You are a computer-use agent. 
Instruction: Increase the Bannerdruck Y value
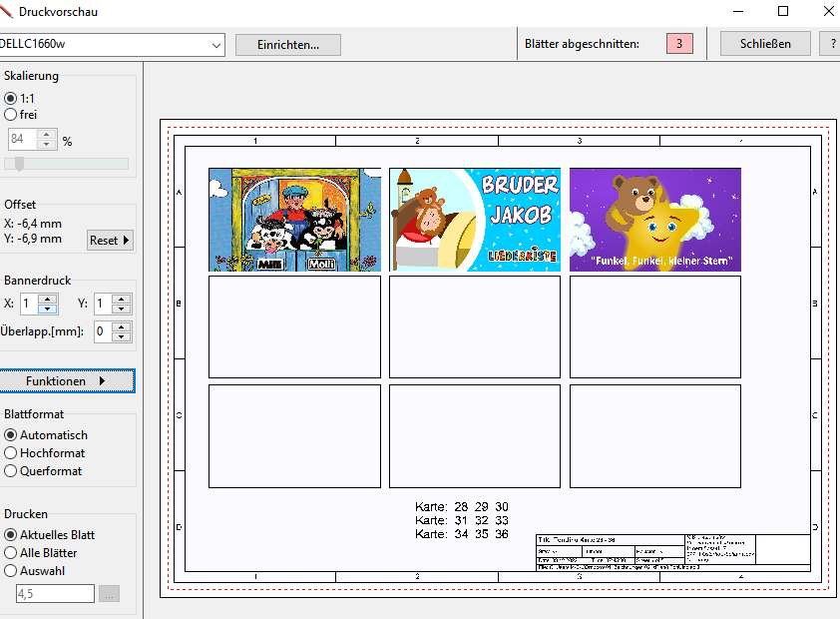(x=122, y=299)
